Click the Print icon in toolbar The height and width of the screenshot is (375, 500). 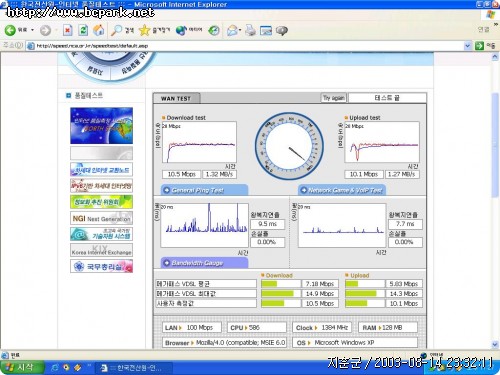coord(250,30)
